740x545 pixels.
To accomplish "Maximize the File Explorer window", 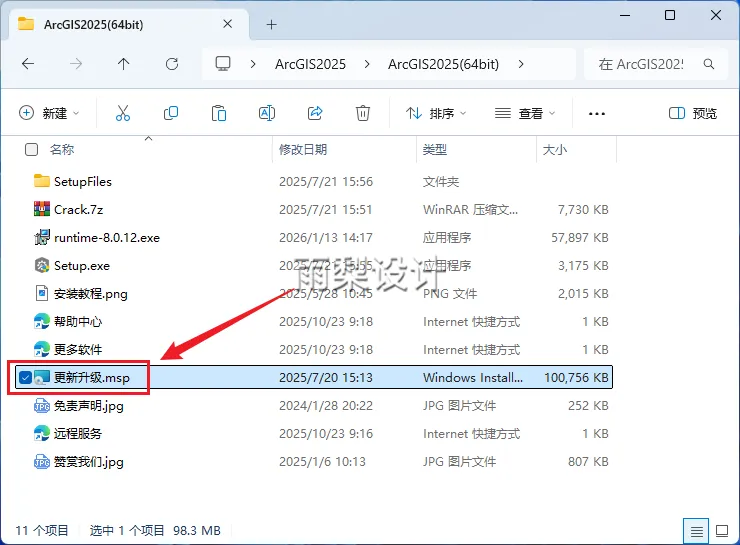I will (670, 15).
